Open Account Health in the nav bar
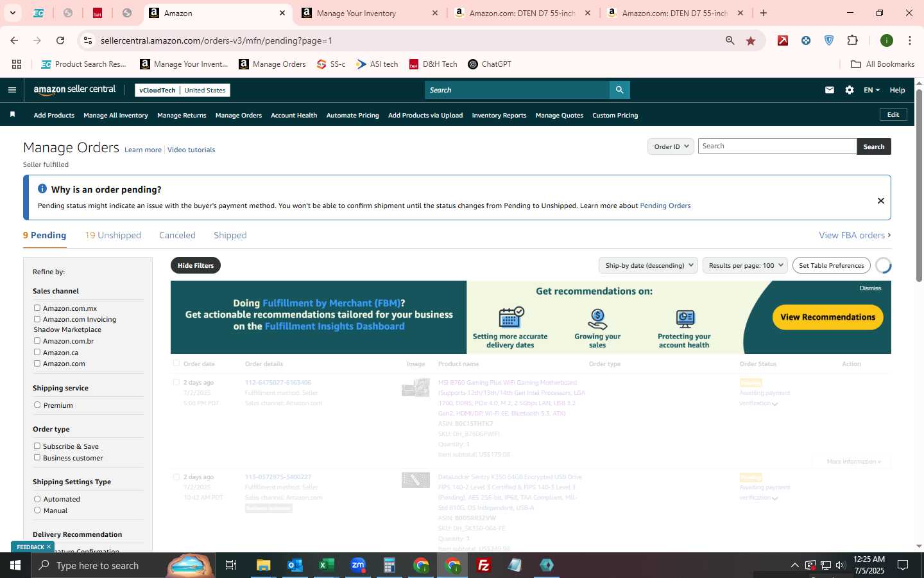This screenshot has width=924, height=578. [x=294, y=116]
